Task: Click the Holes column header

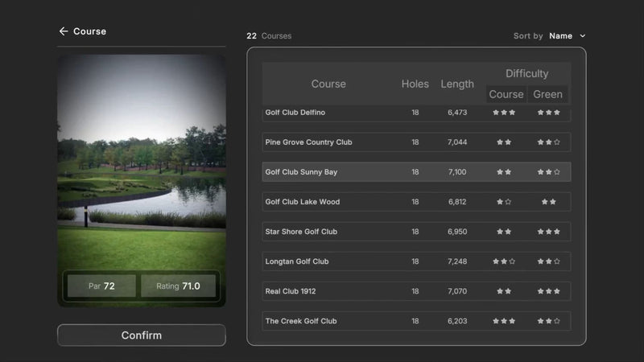Action: [x=415, y=84]
